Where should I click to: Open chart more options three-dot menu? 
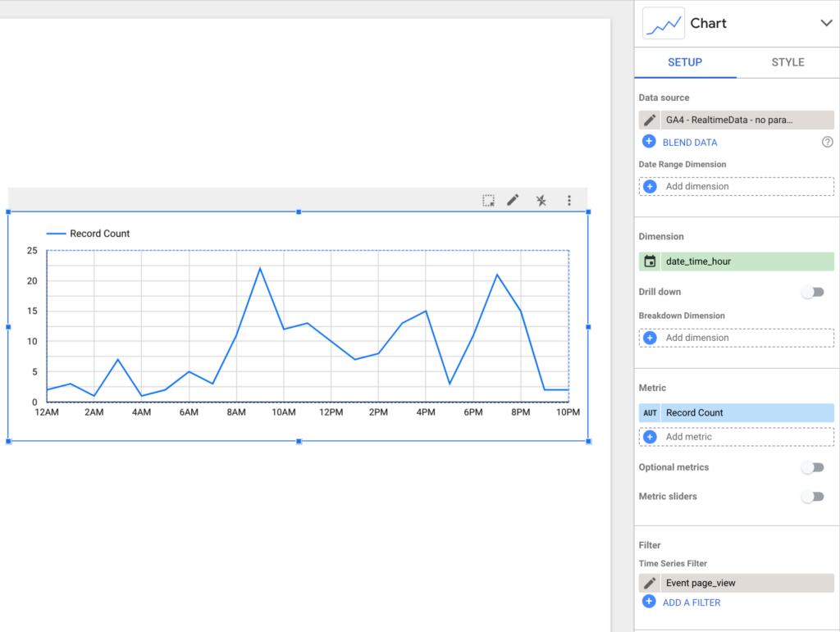tap(569, 201)
